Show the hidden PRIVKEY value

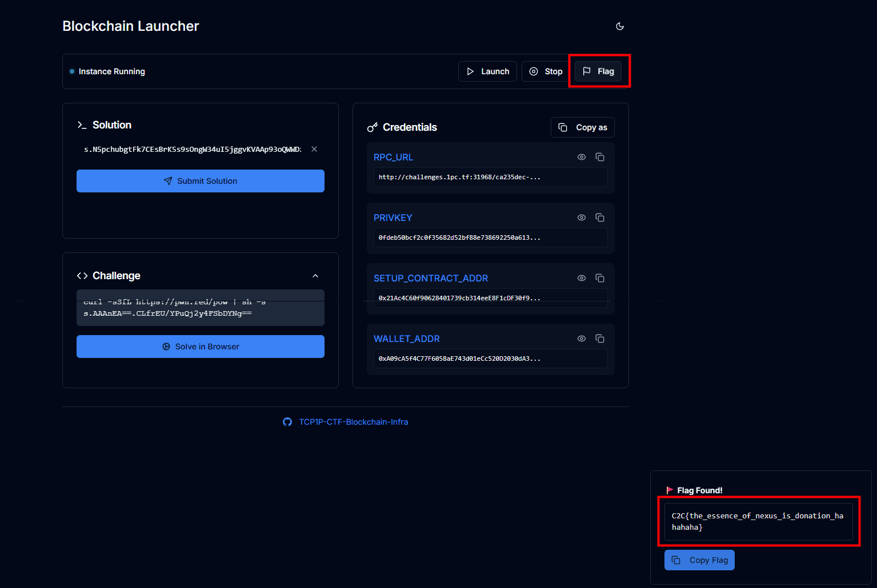coord(582,218)
